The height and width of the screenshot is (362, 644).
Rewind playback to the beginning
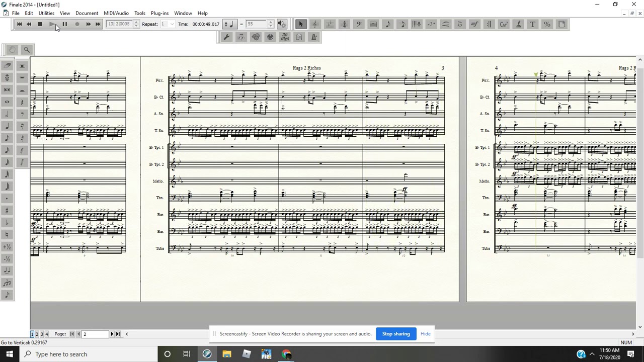[19, 24]
